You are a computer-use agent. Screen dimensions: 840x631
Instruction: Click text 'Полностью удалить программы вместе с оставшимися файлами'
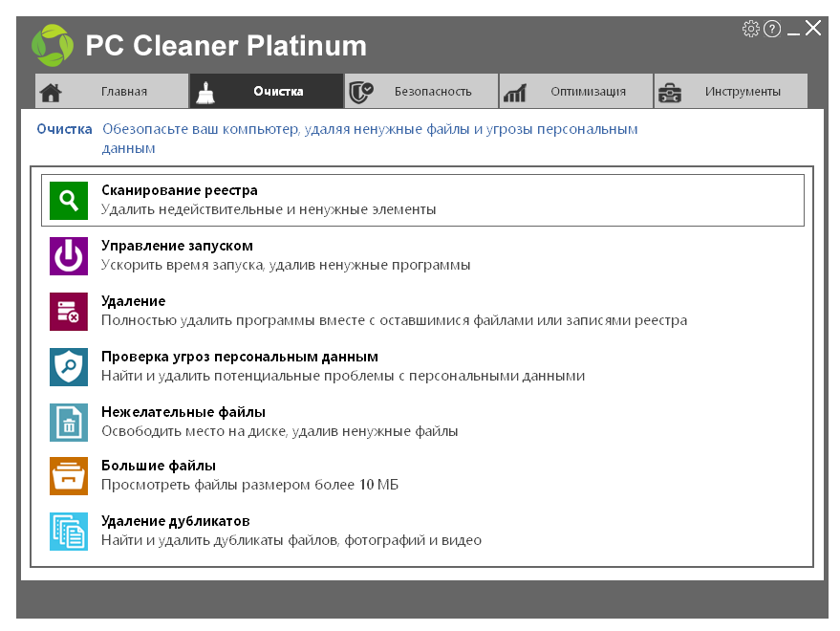click(317, 320)
